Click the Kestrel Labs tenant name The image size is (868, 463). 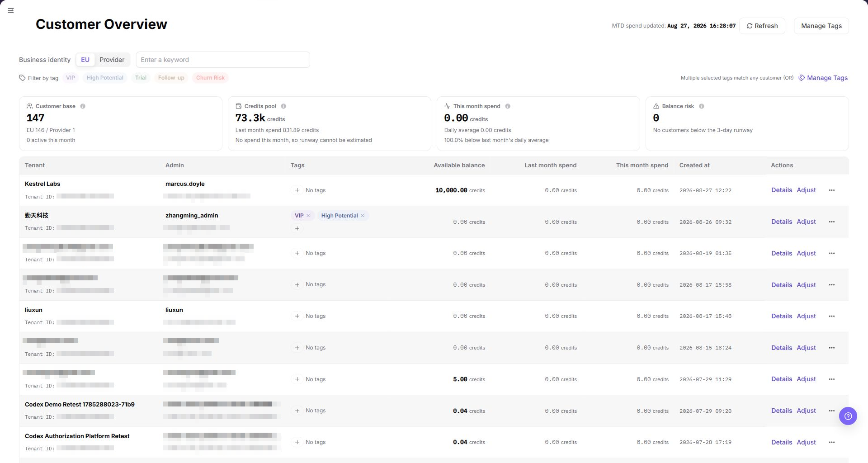[x=42, y=184]
